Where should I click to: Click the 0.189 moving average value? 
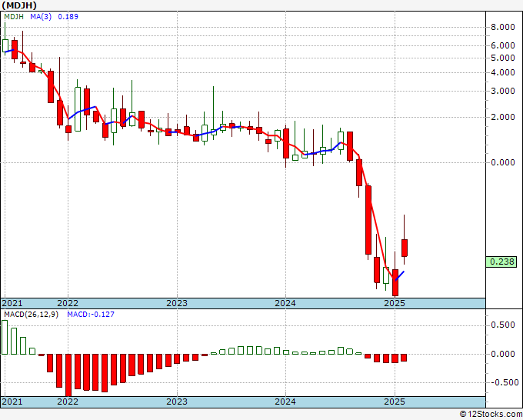click(68, 16)
